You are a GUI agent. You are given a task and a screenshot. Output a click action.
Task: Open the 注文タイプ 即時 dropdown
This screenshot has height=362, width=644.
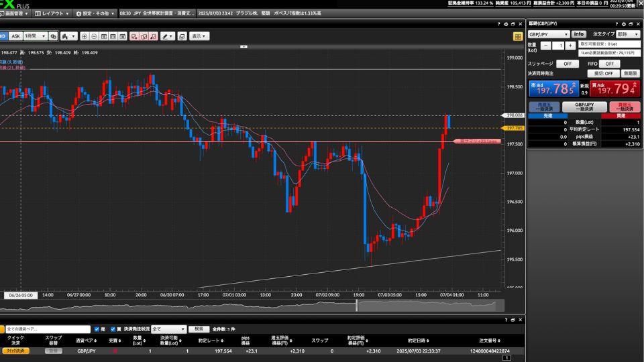(628, 34)
